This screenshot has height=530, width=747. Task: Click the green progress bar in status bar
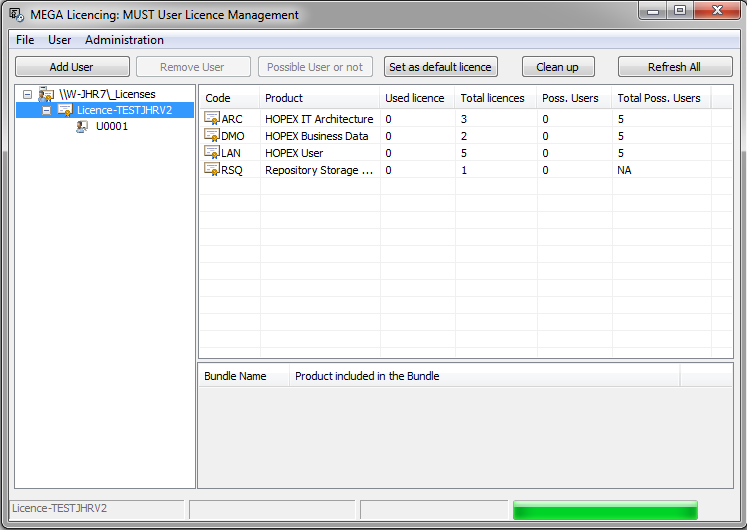point(604,509)
